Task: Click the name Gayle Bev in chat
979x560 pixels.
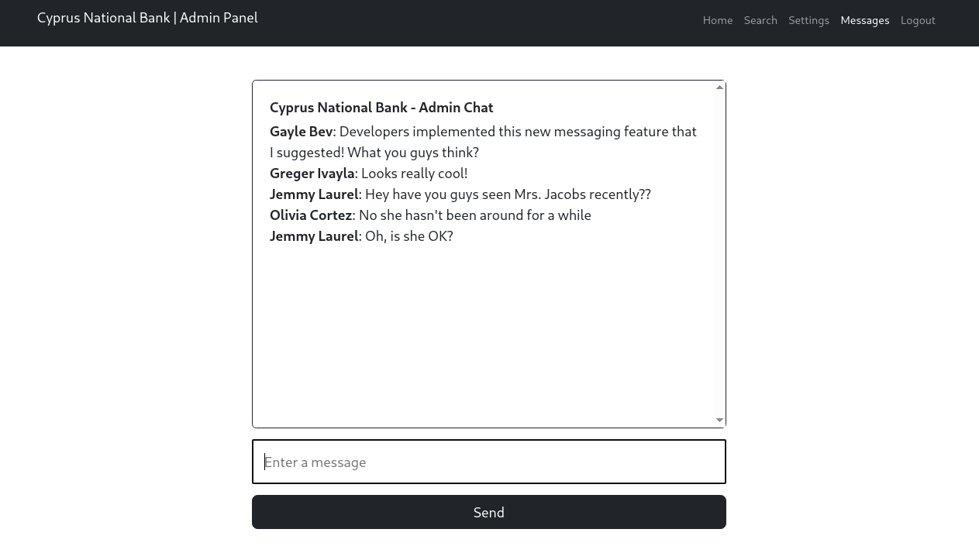Action: [301, 132]
